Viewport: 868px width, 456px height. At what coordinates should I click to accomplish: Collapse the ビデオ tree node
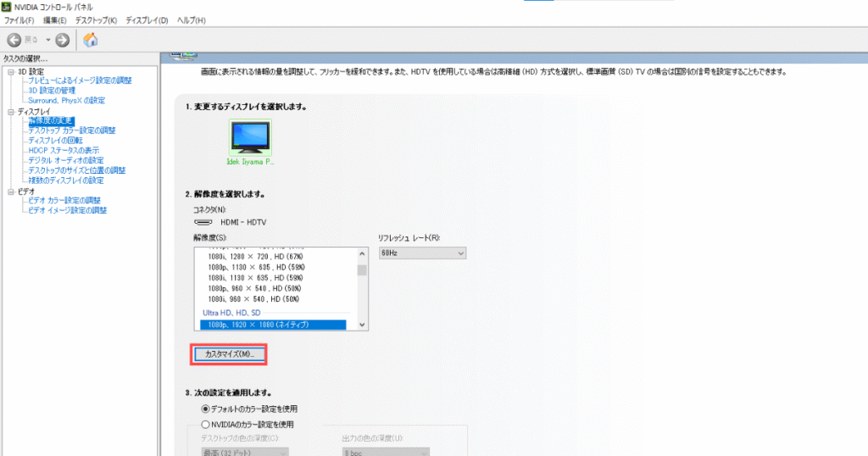pos(10,192)
